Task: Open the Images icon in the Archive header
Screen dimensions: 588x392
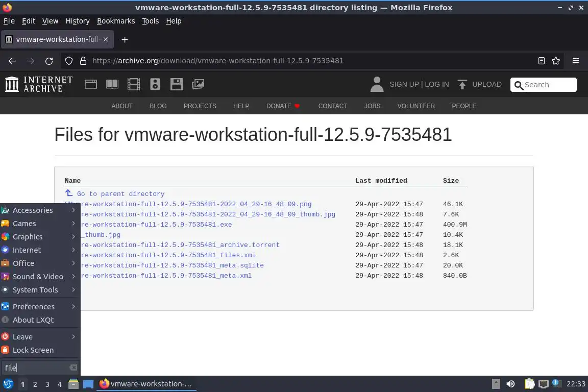Action: point(198,84)
